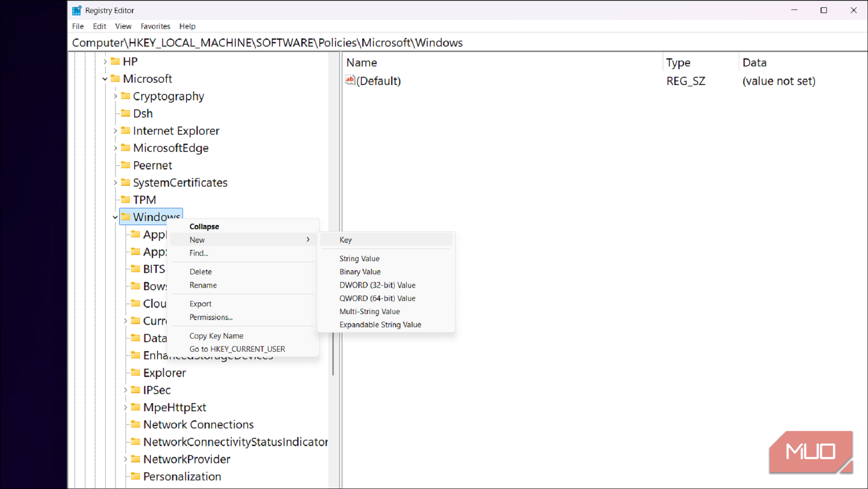Click the IPSec folder icon

tap(135, 390)
